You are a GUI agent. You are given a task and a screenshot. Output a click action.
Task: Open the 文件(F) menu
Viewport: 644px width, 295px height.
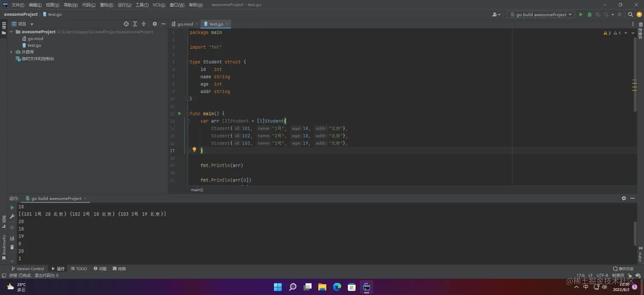pyautogui.click(x=18, y=5)
